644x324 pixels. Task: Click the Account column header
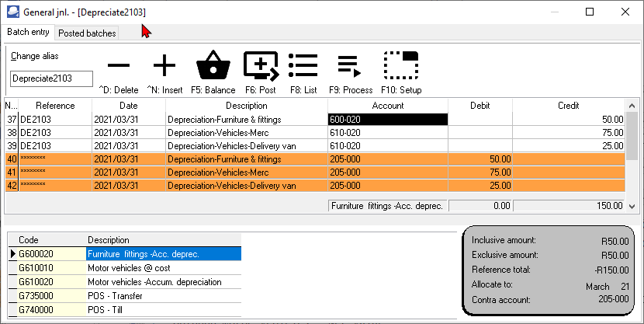[x=388, y=106]
